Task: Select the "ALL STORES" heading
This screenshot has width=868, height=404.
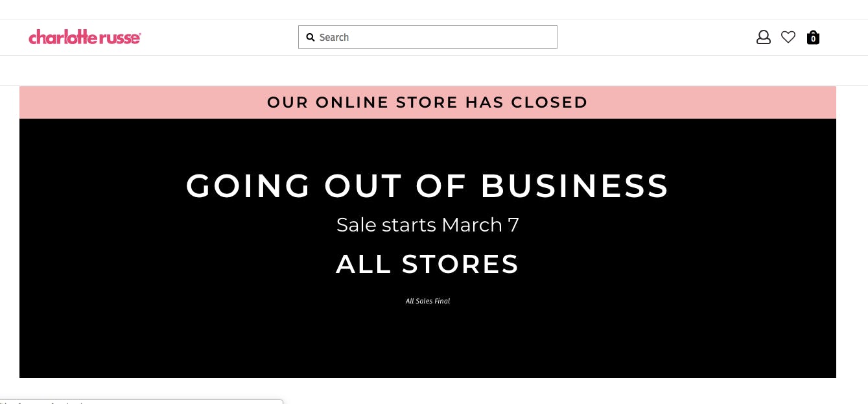Action: tap(427, 265)
